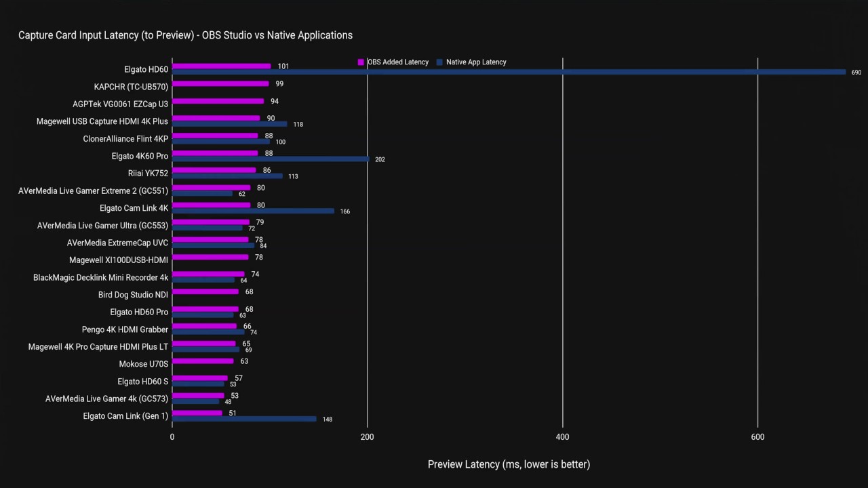Screen dimensions: 868x488
Task: Select the KAPCHR (TC-UB570) magenta bar
Action: tap(220, 84)
